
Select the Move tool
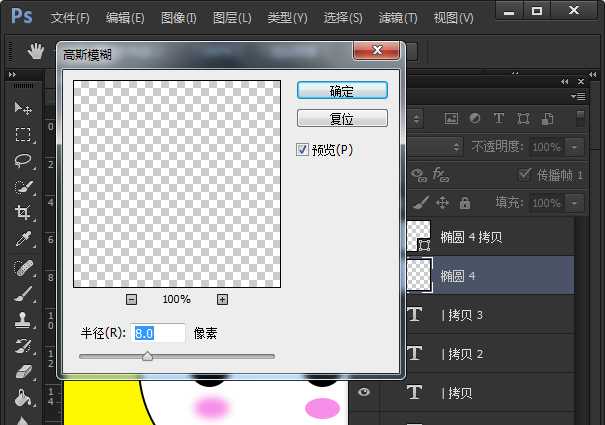tap(23, 108)
